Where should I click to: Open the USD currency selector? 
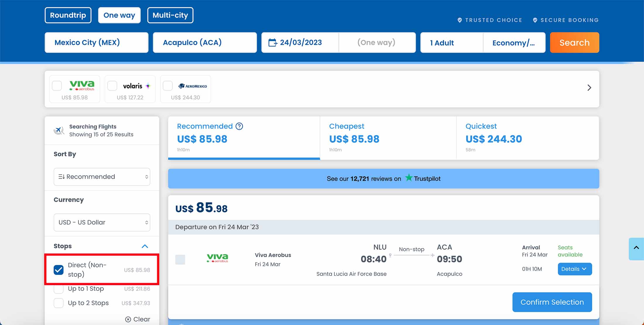click(102, 222)
